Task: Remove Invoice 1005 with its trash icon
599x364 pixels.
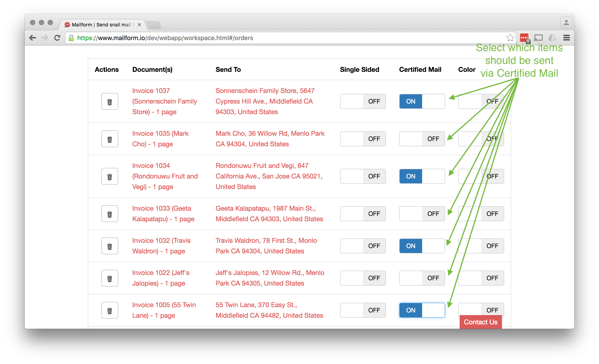Action: pos(110,310)
